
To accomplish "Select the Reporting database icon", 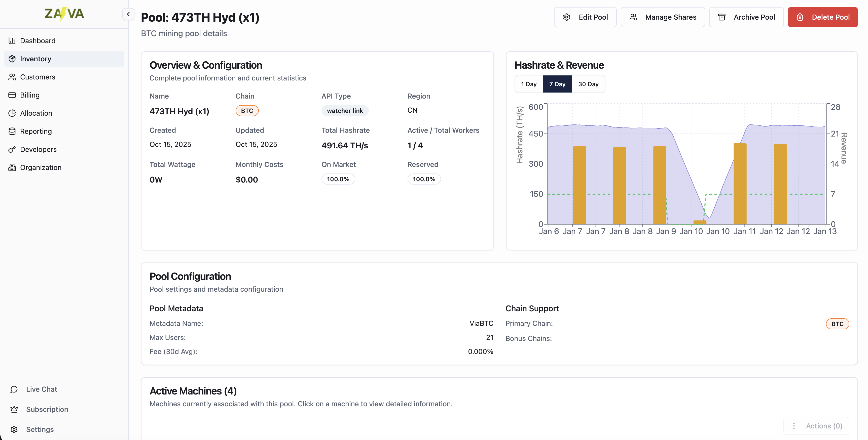I will [x=12, y=131].
